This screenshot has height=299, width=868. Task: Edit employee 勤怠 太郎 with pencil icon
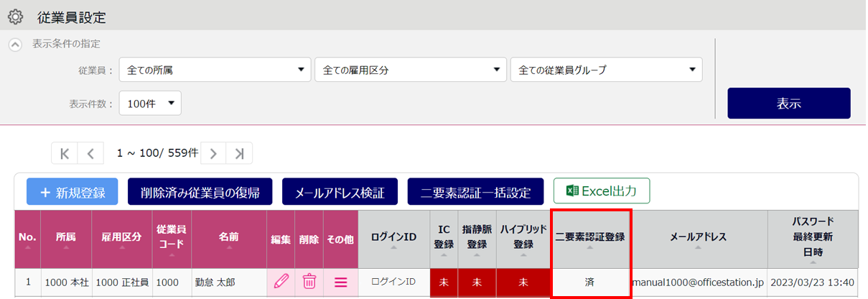(281, 282)
